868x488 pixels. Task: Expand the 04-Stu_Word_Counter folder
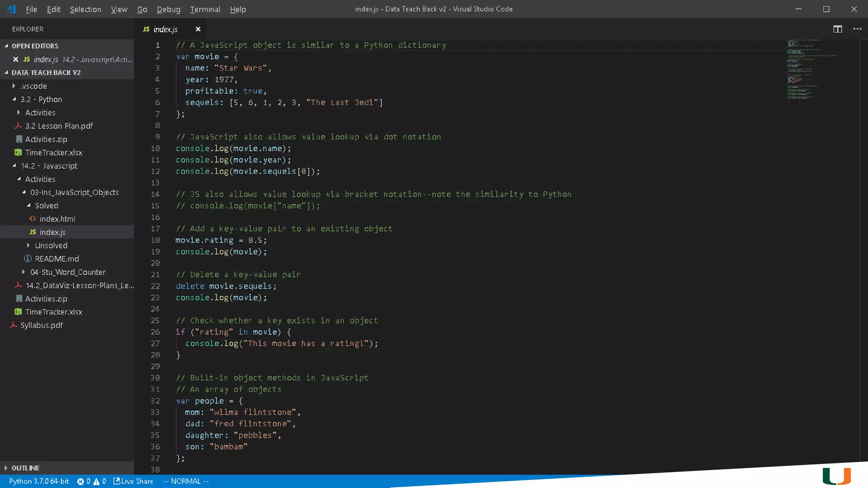(x=68, y=272)
